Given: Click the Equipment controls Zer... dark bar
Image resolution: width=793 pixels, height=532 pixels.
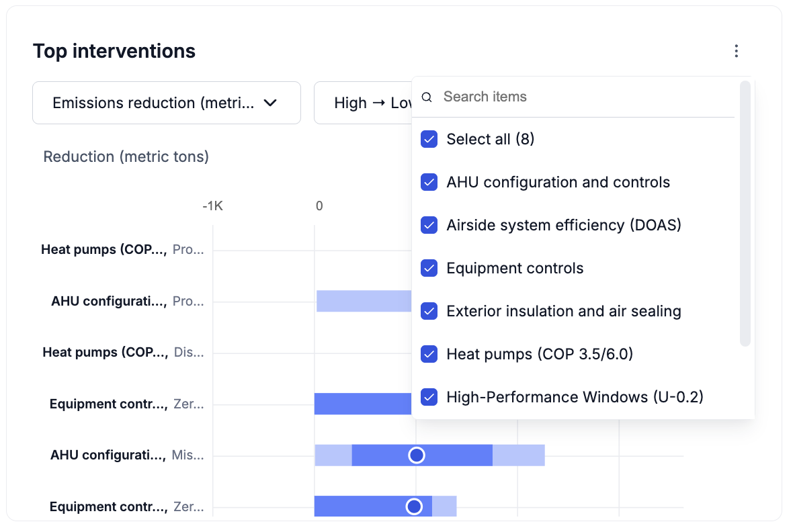Looking at the screenshot, I should (x=363, y=404).
